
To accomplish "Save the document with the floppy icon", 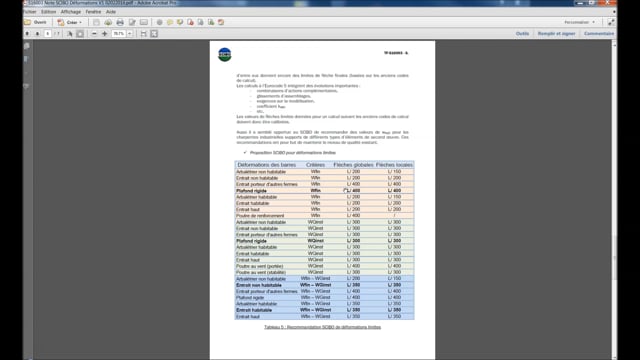I will [96, 22].
